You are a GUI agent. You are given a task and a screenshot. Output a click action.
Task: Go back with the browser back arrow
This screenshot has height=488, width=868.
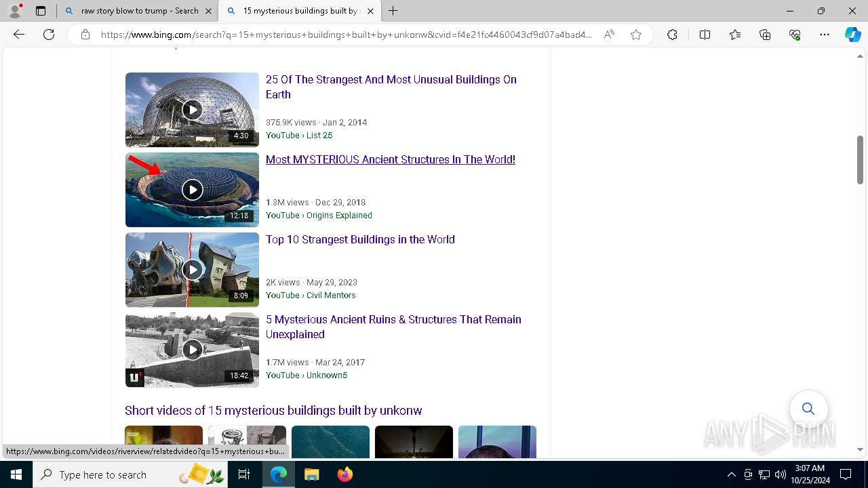point(19,35)
